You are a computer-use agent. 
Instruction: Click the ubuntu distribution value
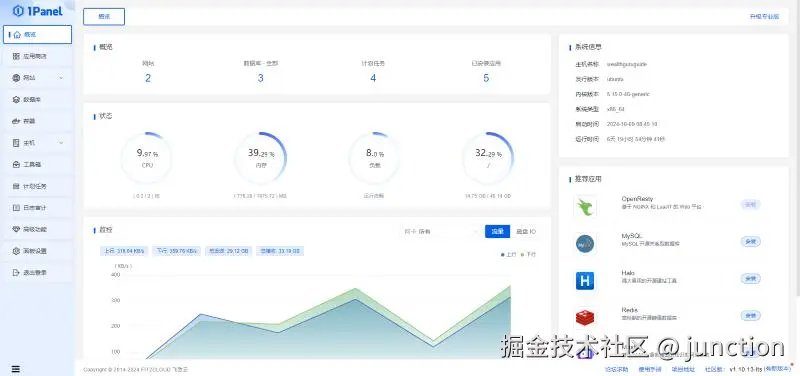pos(615,80)
